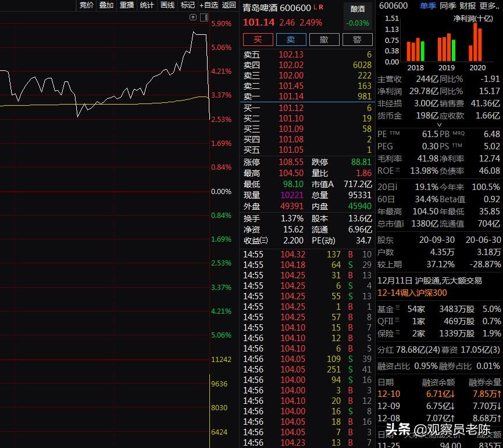
Task: Select the 买二 101.10 order row
Action: [x=307, y=119]
